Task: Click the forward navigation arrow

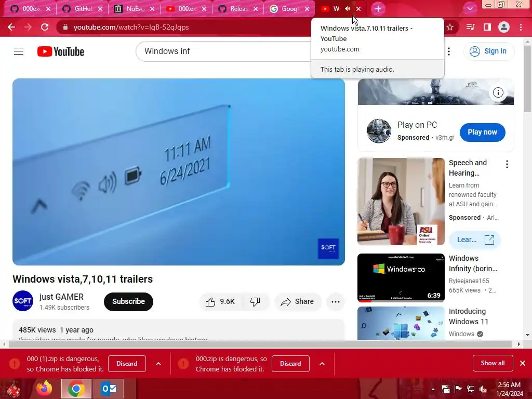Action: [28, 27]
